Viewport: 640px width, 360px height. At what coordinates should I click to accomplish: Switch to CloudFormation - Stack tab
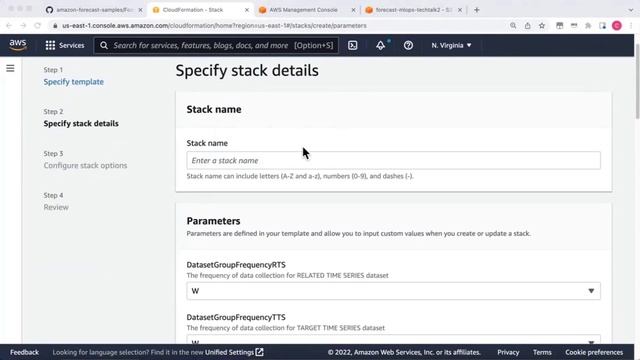point(200,10)
